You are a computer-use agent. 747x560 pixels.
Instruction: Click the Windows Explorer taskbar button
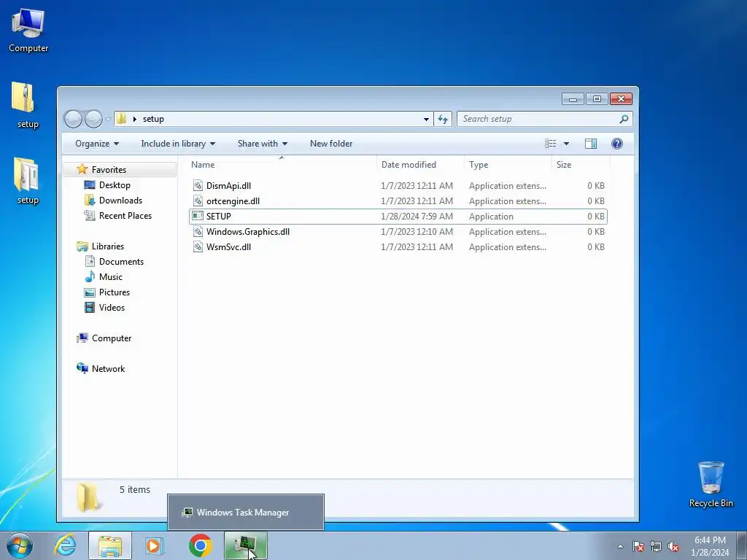click(110, 545)
